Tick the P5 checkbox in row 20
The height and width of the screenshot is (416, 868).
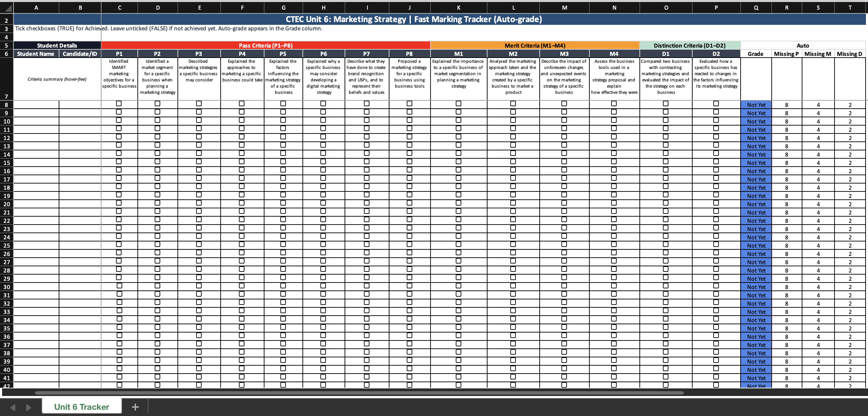283,203
